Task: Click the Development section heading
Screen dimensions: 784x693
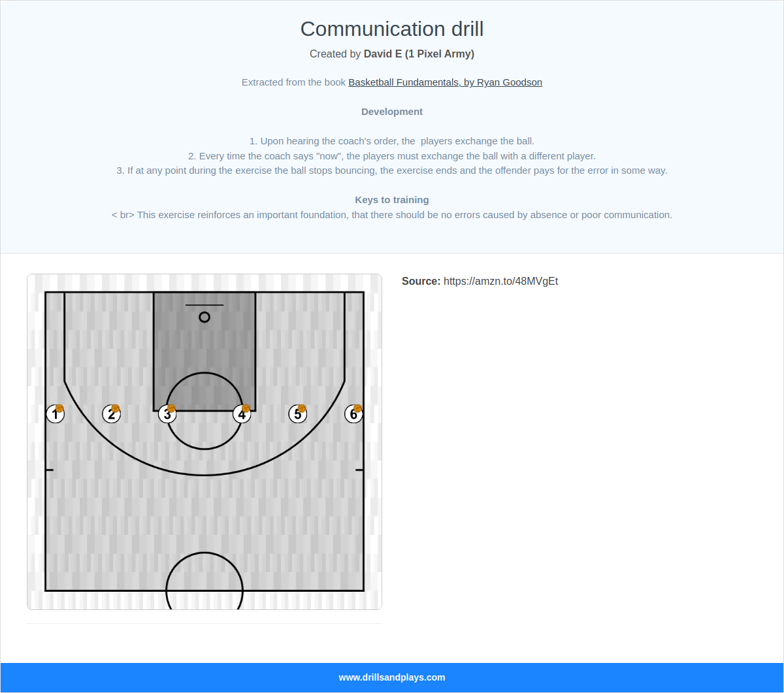Action: point(392,112)
